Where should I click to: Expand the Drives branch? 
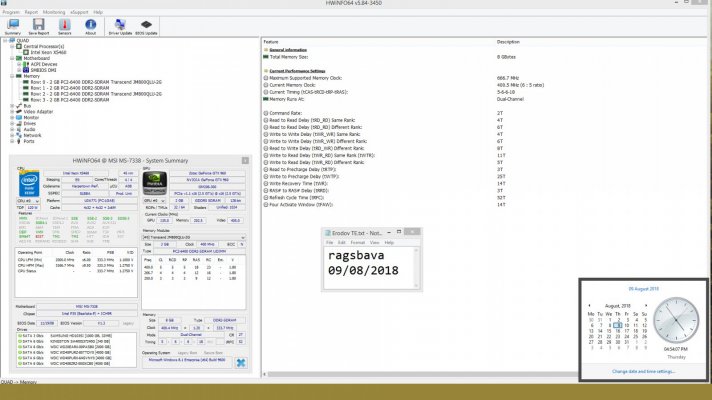coord(12,123)
